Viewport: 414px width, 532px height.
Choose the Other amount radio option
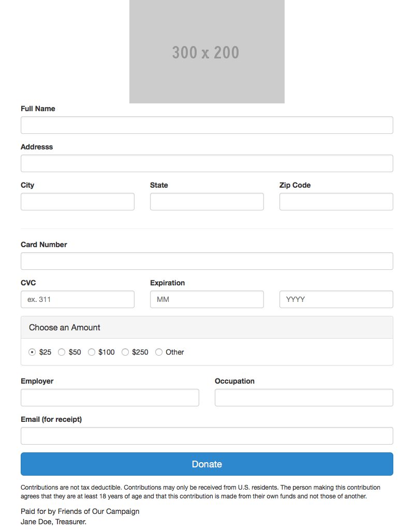point(159,352)
